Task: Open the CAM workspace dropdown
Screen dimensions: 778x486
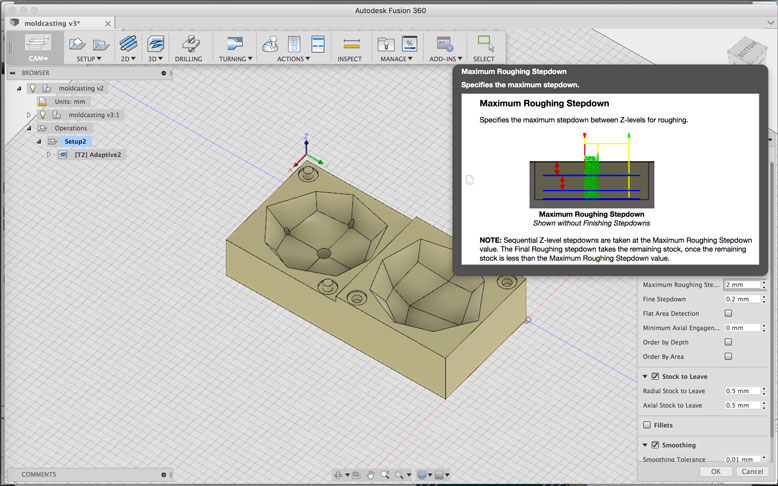Action: 38,59
